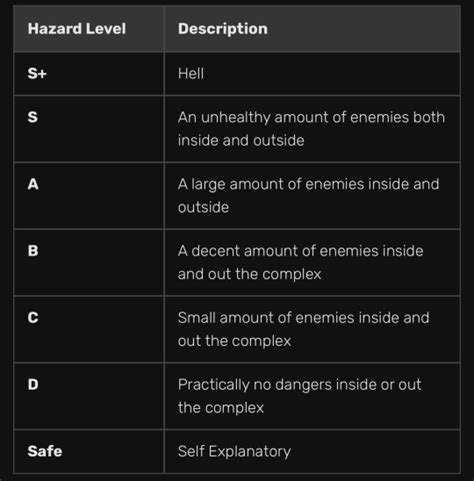Select the S hazard level cell
The image size is (474, 481).
coord(89,129)
